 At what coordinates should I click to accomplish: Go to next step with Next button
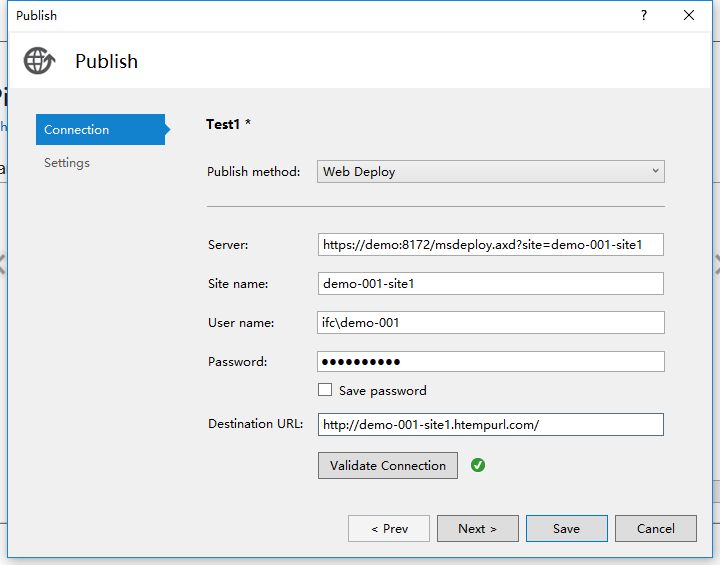click(478, 528)
